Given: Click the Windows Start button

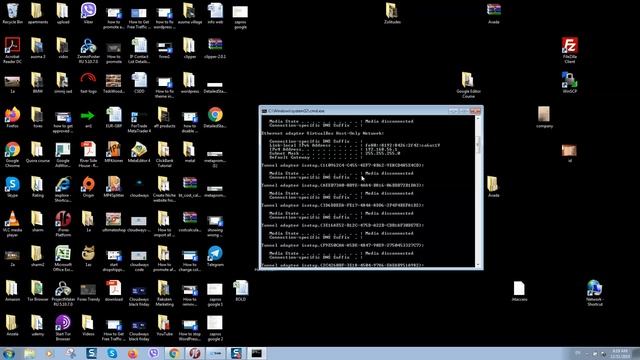Looking at the screenshot, I should [x=9, y=353].
